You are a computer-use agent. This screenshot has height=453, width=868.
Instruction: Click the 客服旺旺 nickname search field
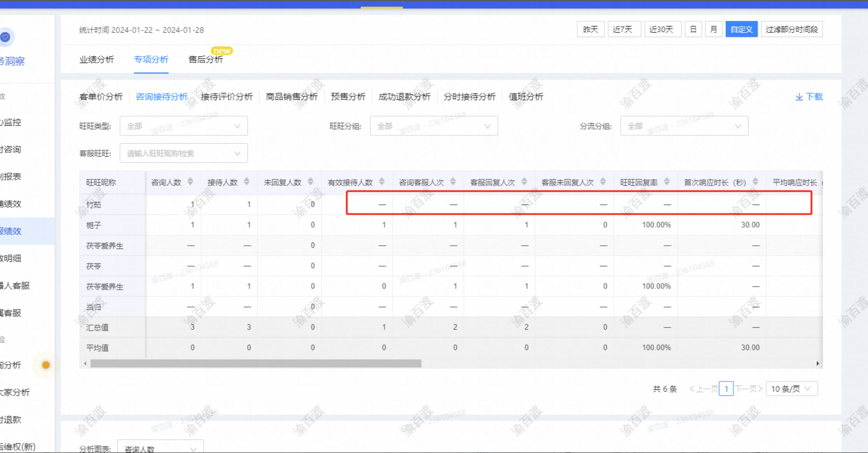pyautogui.click(x=184, y=153)
